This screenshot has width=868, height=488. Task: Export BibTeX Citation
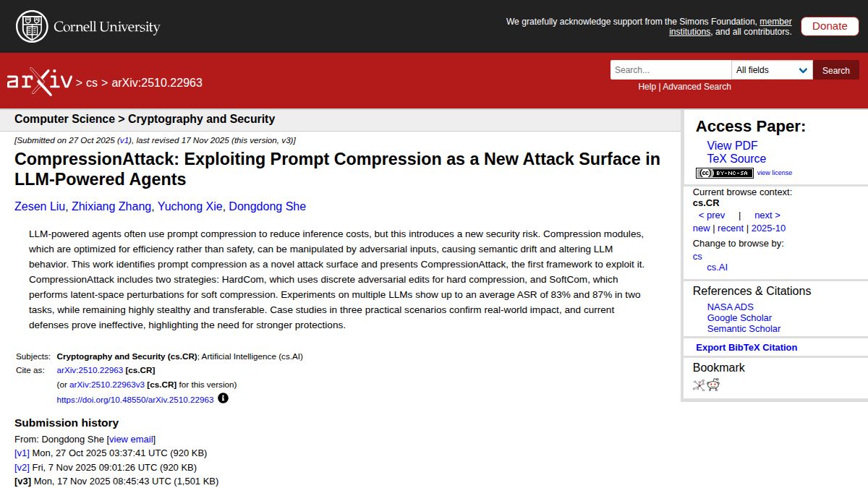click(x=745, y=347)
